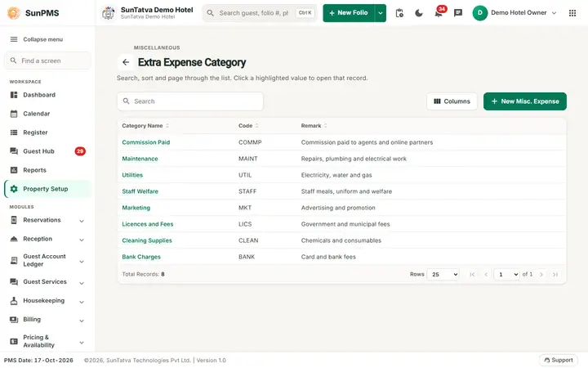
Task: Click the Calendar sidebar icon
Action: pyautogui.click(x=14, y=114)
